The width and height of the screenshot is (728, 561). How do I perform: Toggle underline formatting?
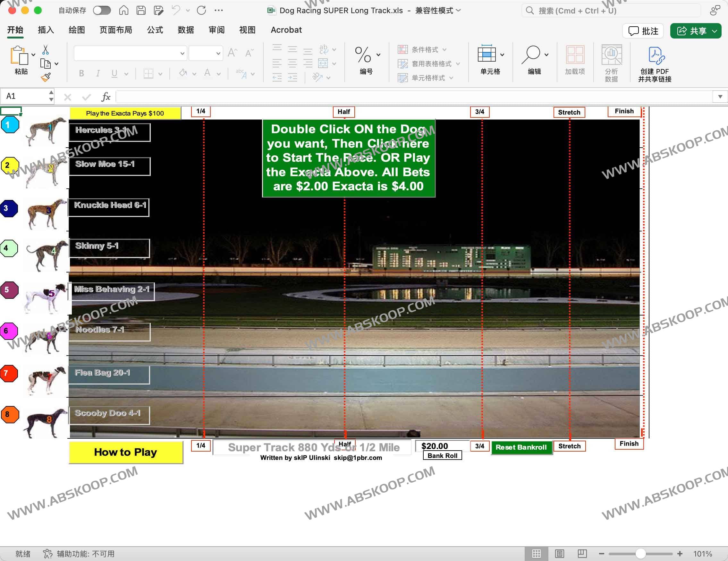click(114, 73)
